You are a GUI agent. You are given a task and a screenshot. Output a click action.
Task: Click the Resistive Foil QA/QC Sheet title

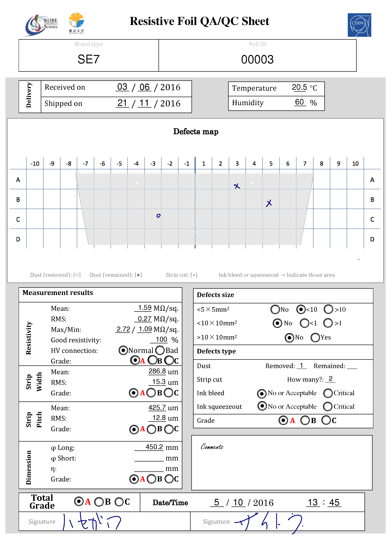199,21
